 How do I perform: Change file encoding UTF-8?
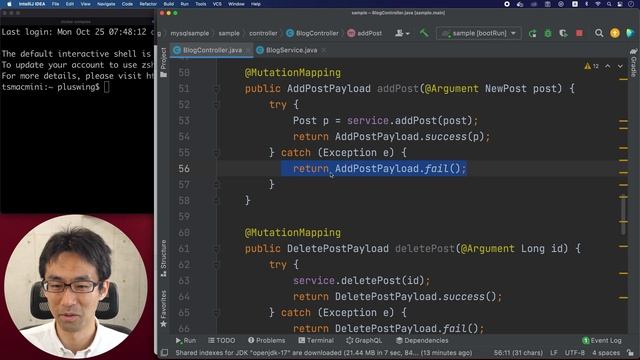click(575, 353)
